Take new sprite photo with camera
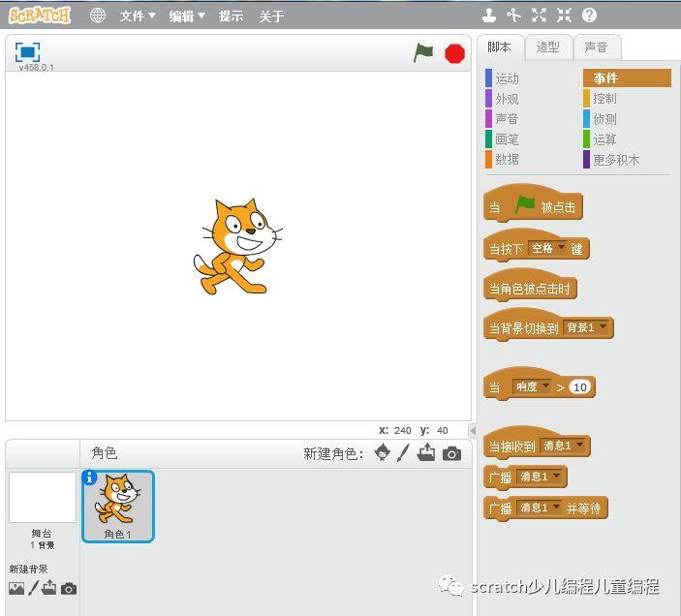 coord(451,453)
